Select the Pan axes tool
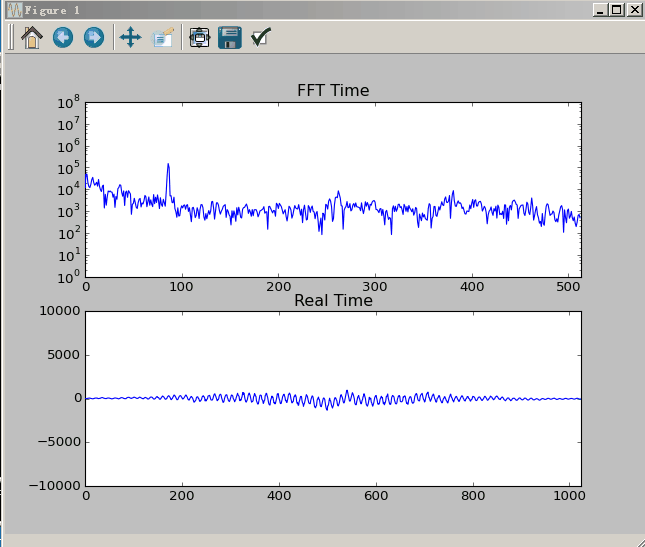 tap(130, 38)
